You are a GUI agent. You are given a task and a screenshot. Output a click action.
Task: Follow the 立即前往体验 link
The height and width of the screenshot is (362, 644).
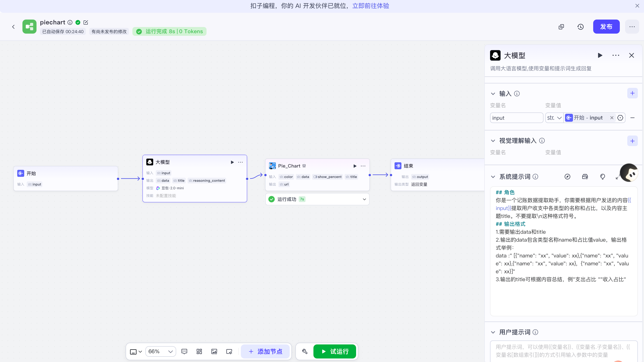[371, 6]
